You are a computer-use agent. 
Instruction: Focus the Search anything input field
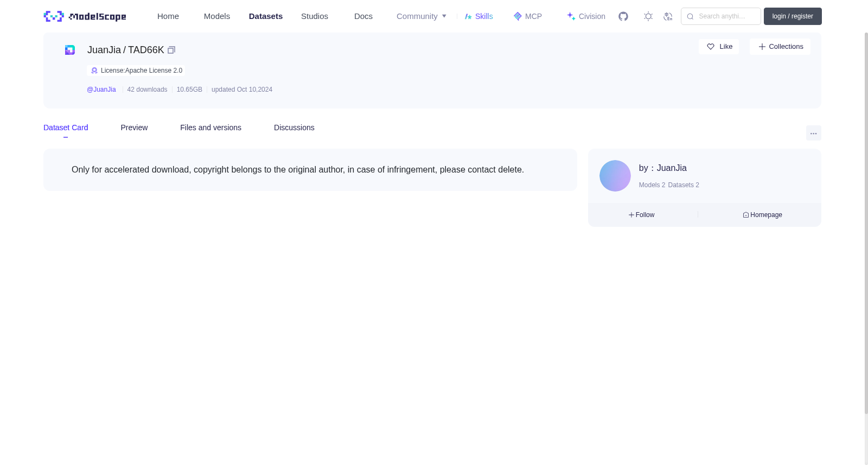pos(721,16)
